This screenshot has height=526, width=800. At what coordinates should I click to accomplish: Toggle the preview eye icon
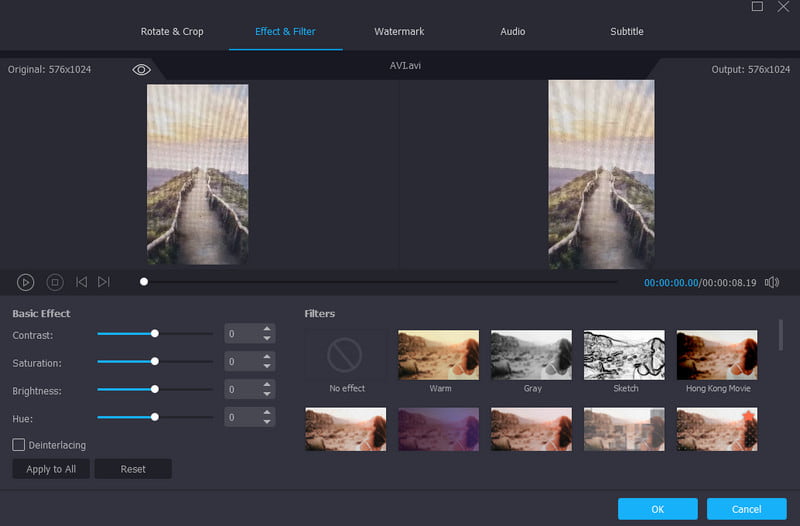[x=141, y=70]
